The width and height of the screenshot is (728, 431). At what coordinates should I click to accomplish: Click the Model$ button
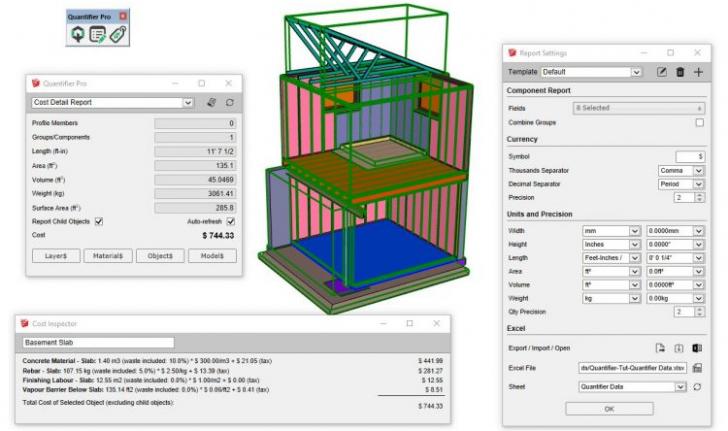(212, 256)
